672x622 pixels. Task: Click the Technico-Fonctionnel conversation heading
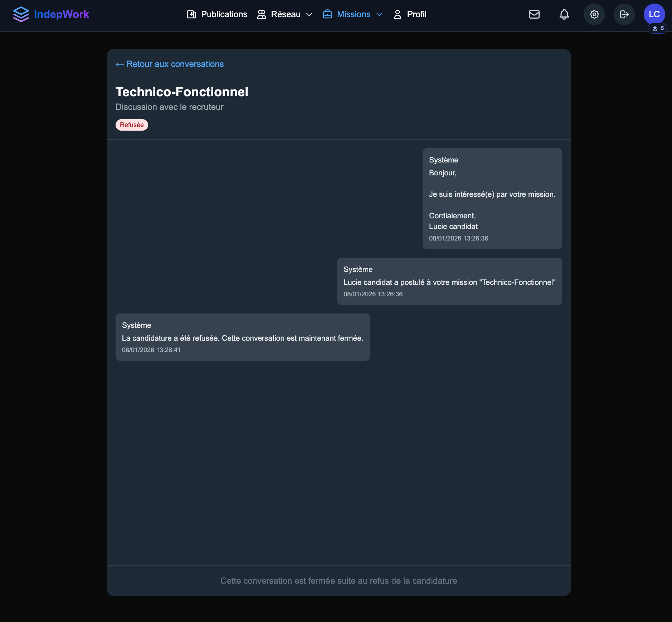click(182, 92)
